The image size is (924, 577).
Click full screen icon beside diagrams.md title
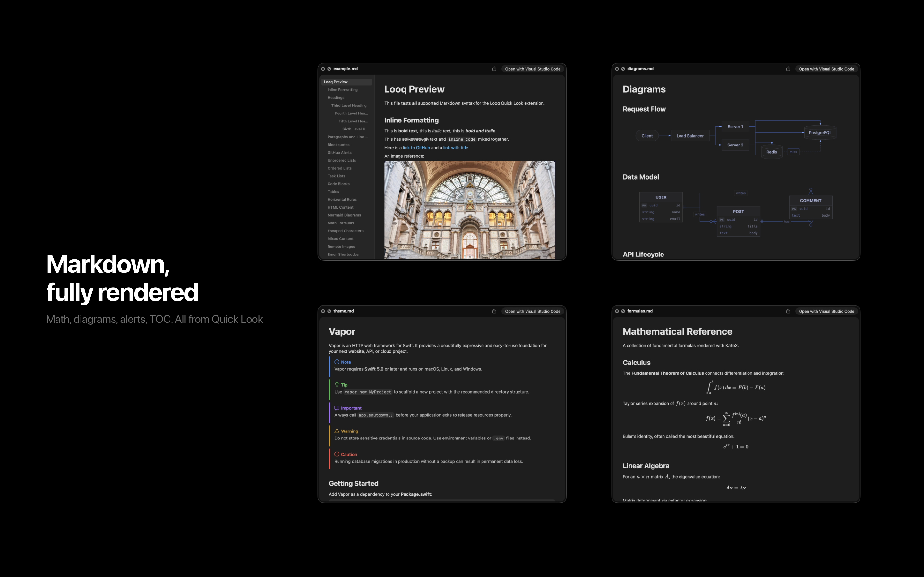[623, 69]
